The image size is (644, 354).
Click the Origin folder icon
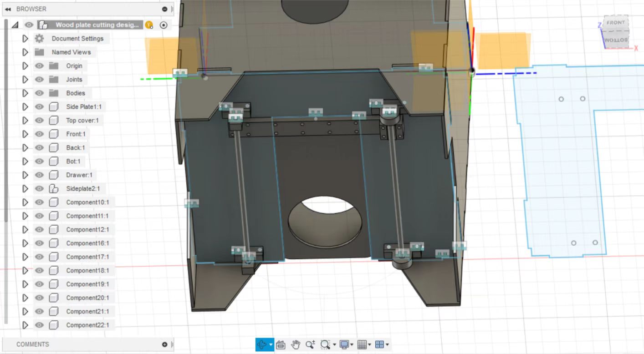(54, 66)
